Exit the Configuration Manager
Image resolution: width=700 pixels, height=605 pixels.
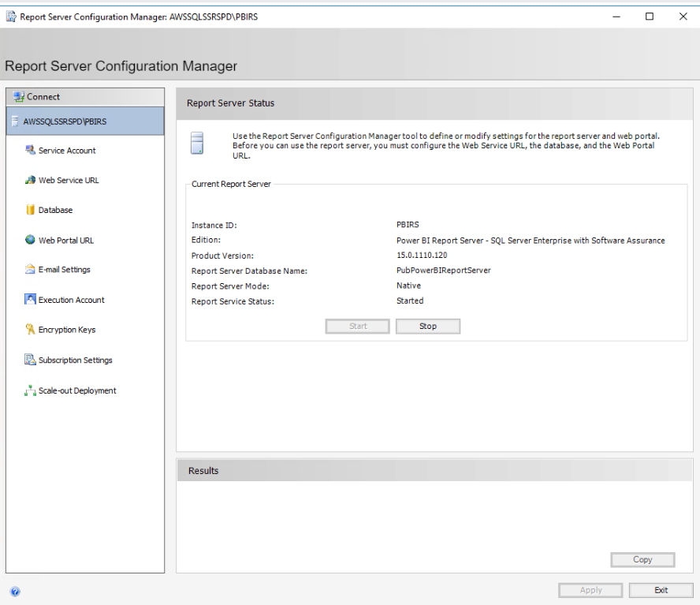point(661,590)
